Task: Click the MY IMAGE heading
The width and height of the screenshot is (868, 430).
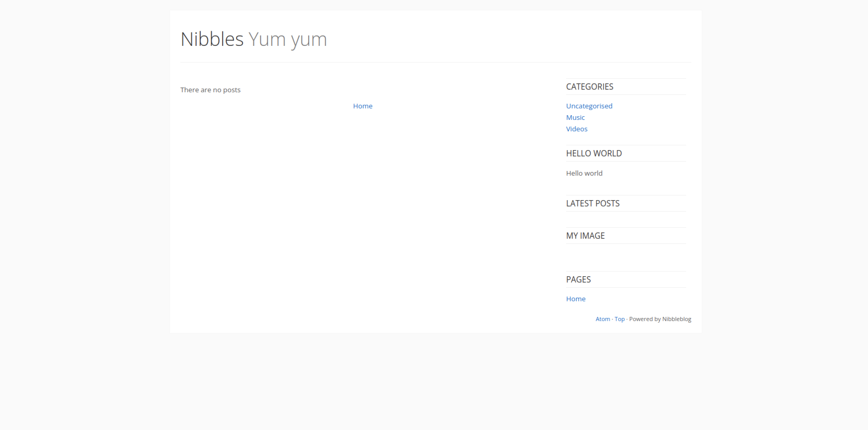Action: (x=585, y=236)
